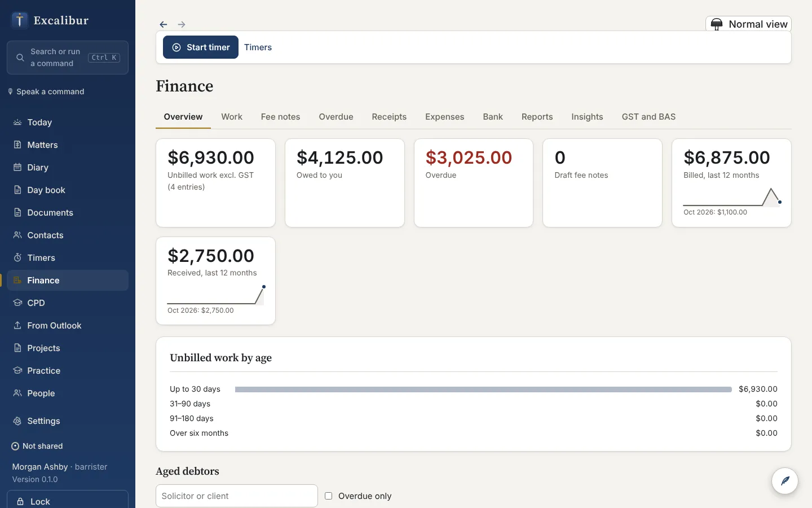Open the Search or run a command box
The height and width of the screenshot is (508, 812).
click(68, 58)
